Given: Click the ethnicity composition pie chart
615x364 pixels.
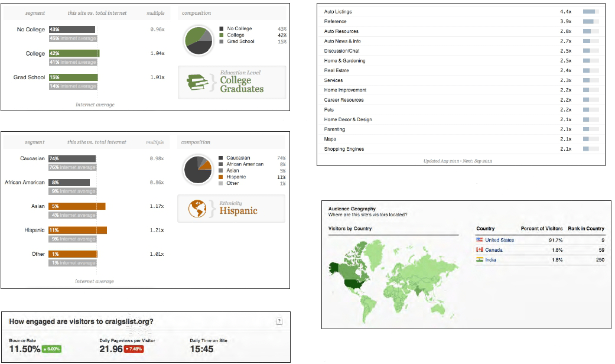Looking at the screenshot, I should pos(198,170).
